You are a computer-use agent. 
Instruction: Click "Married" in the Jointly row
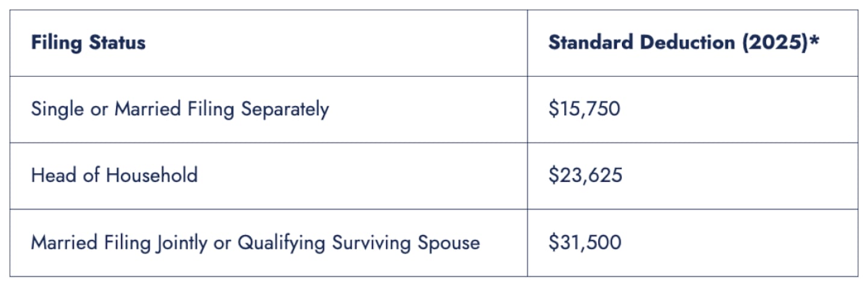(66, 243)
